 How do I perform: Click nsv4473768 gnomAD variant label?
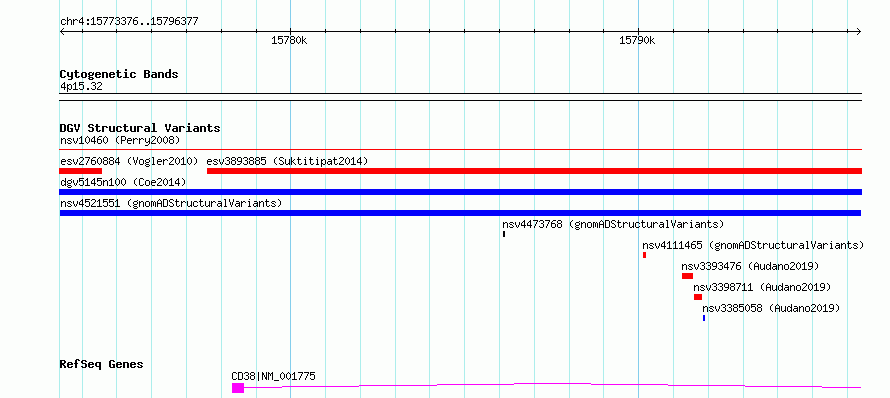[613, 224]
